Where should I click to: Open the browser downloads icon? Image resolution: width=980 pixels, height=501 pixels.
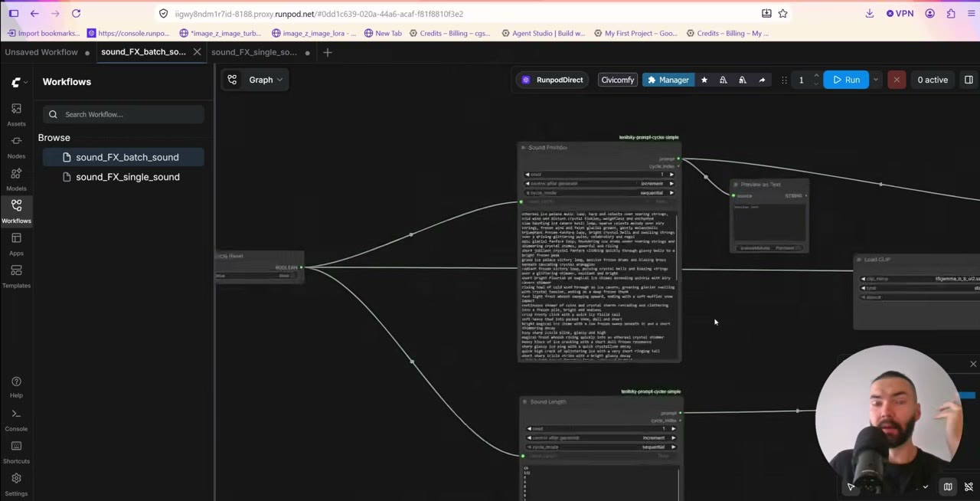pyautogui.click(x=870, y=14)
